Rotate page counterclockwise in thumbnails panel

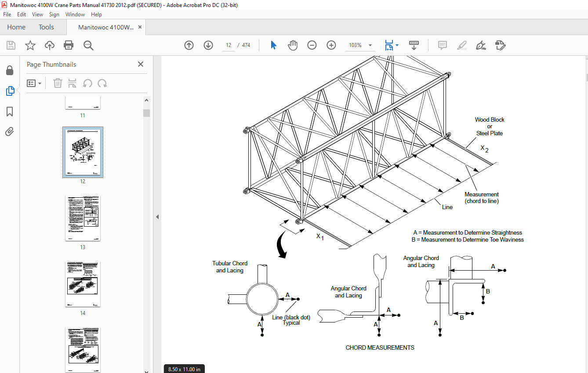coord(87,83)
